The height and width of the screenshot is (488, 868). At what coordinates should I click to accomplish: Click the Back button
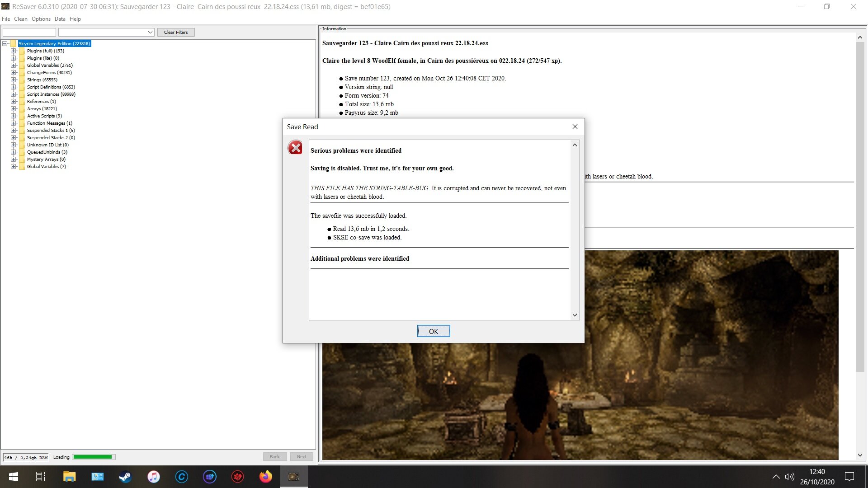(x=275, y=457)
